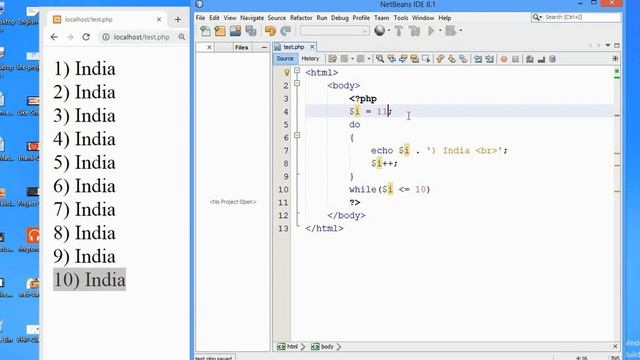The width and height of the screenshot is (640, 360).
Task: Click the Run Project play icon
Action: click(x=431, y=31)
